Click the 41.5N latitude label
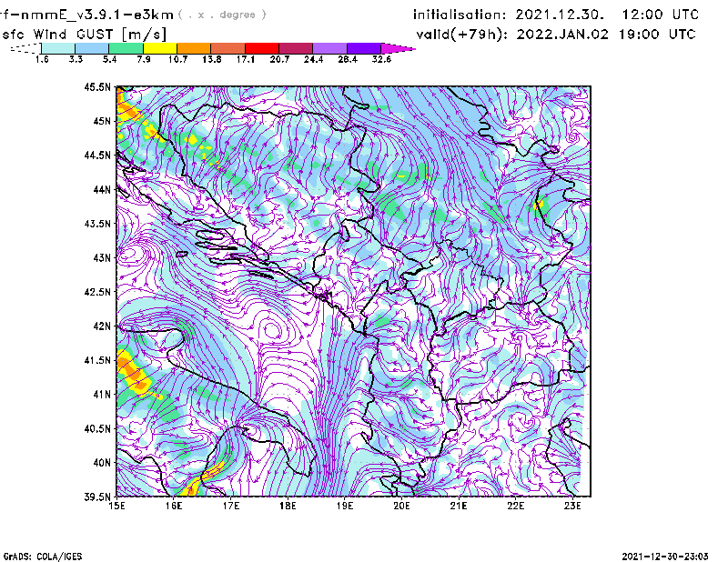The width and height of the screenshot is (728, 562). tap(97, 360)
